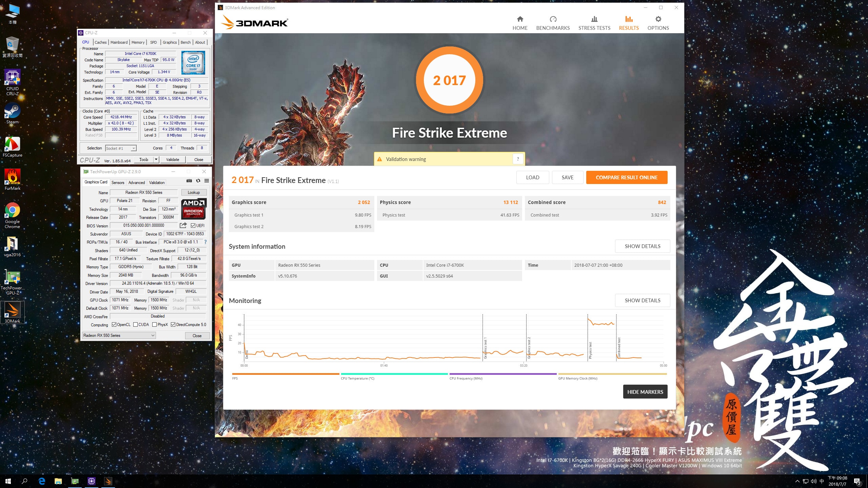Switch to the Memory tab in CPU-Z
This screenshot has height=488, width=868.
pos(138,42)
